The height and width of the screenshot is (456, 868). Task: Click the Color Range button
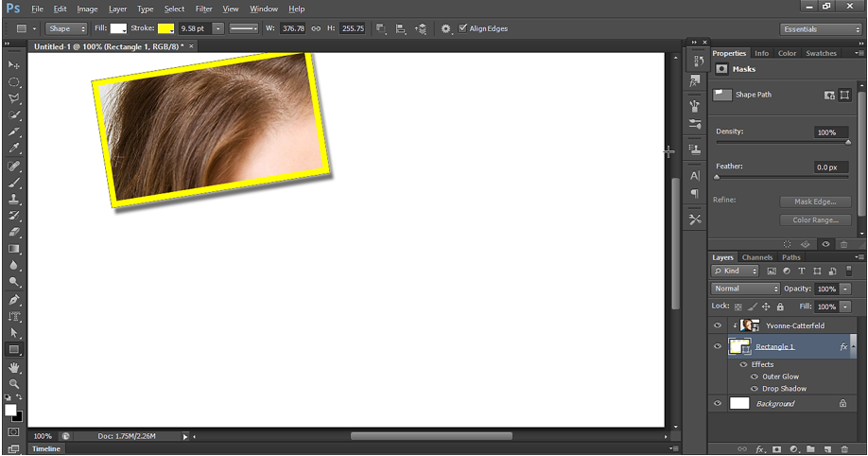point(815,220)
